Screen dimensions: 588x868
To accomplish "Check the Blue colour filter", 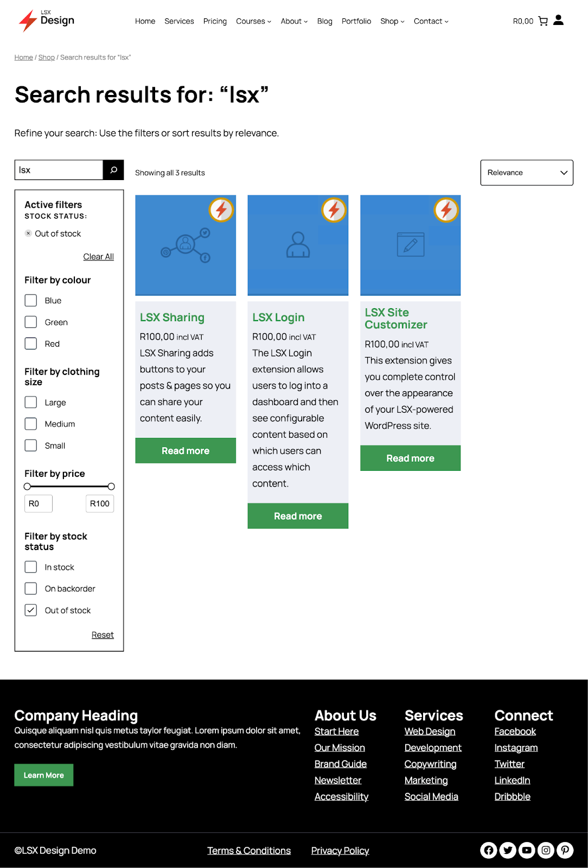I will [31, 301].
